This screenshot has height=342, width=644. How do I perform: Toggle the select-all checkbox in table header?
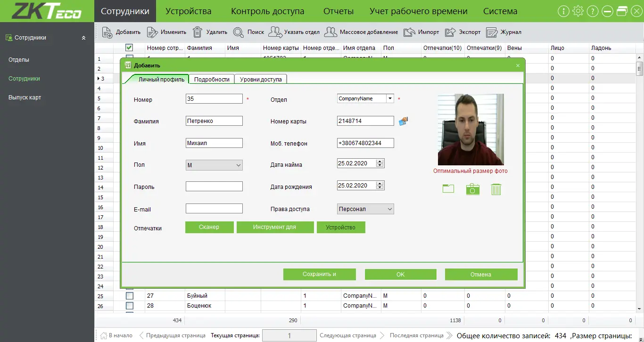(x=129, y=48)
